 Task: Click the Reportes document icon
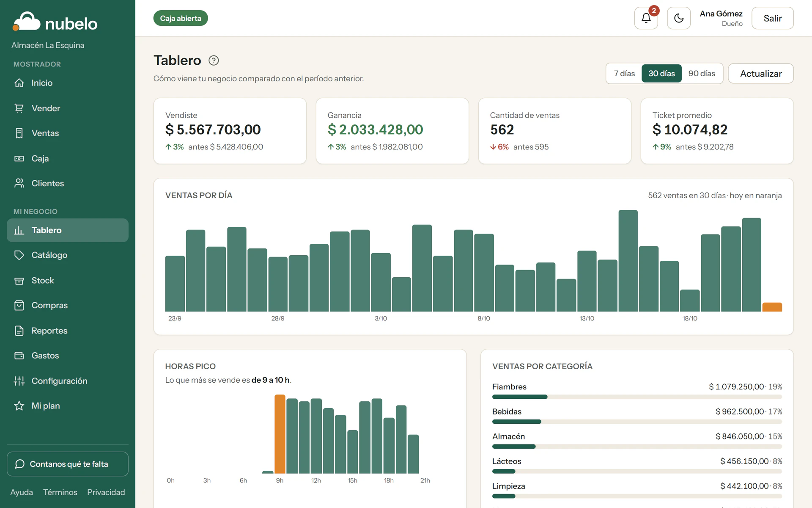19,331
